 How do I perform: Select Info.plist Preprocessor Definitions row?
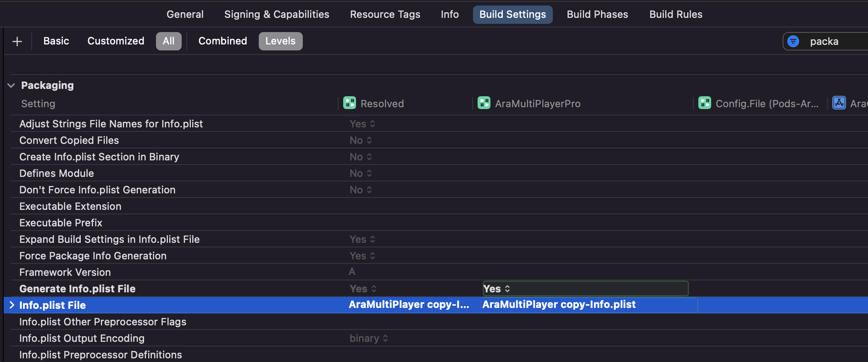[x=100, y=355]
